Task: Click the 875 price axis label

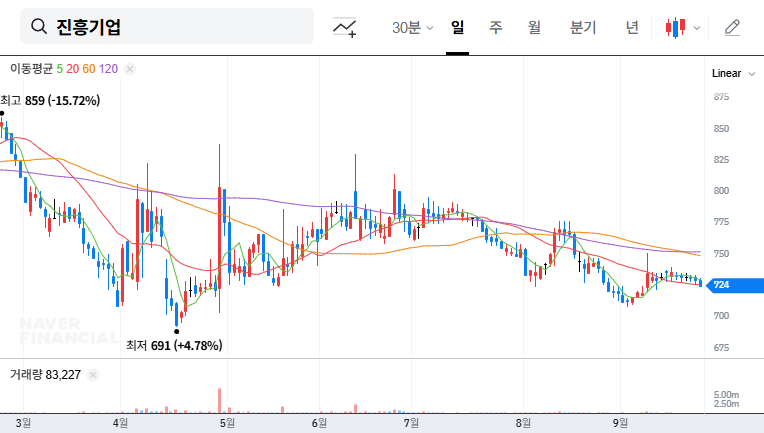Action: pos(721,97)
